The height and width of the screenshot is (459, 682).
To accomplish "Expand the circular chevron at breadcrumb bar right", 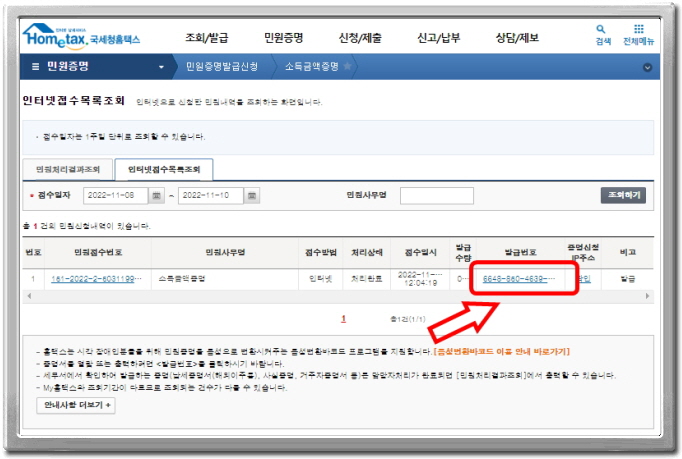I will click(647, 67).
